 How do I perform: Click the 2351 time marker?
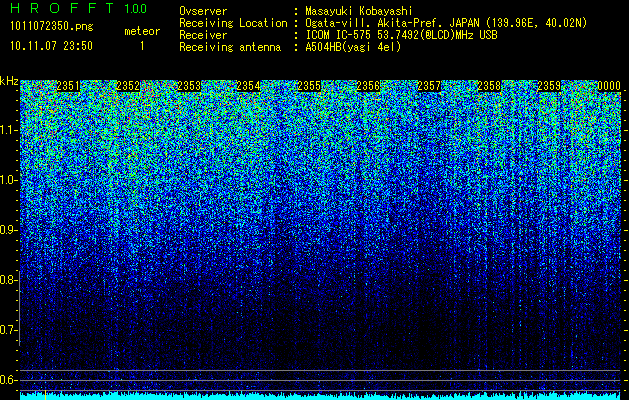tap(68, 86)
